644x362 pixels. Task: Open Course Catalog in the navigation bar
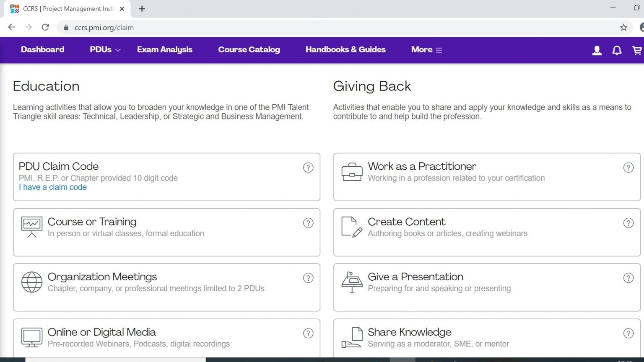[249, 49]
